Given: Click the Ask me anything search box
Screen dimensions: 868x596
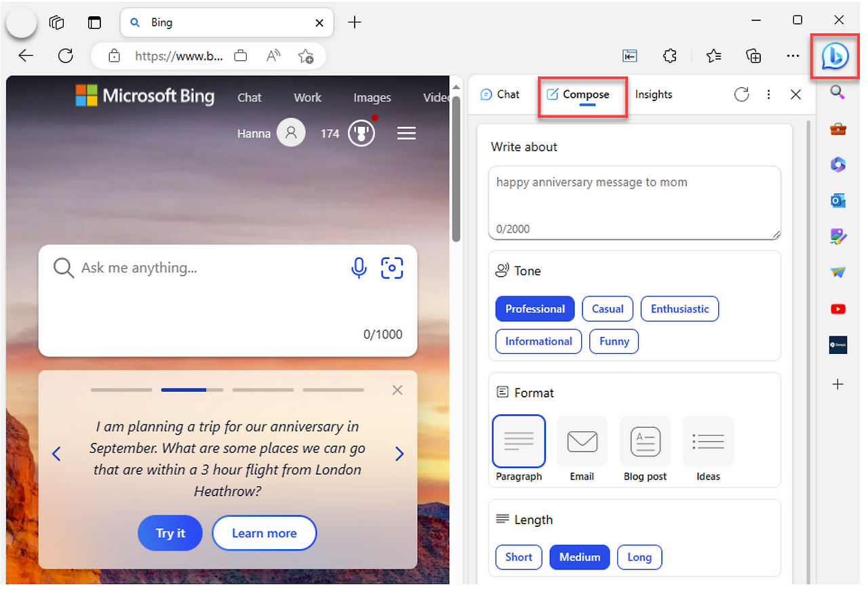Looking at the screenshot, I should (x=228, y=300).
